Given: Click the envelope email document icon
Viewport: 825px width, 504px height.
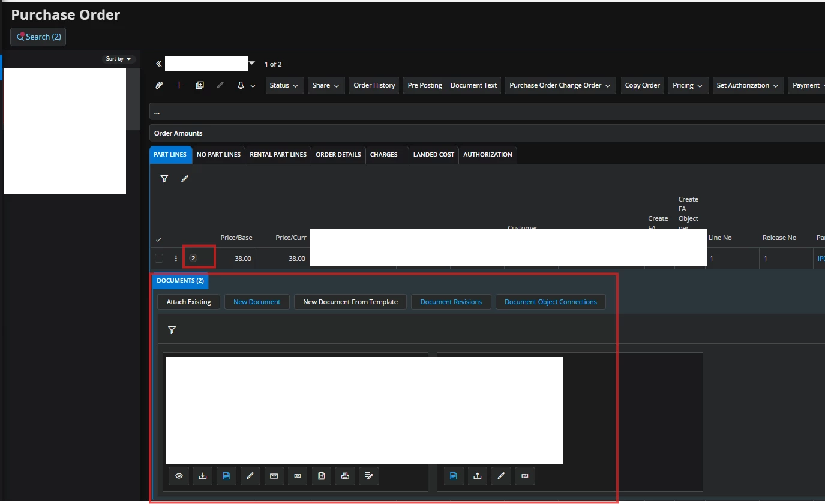Looking at the screenshot, I should (274, 476).
